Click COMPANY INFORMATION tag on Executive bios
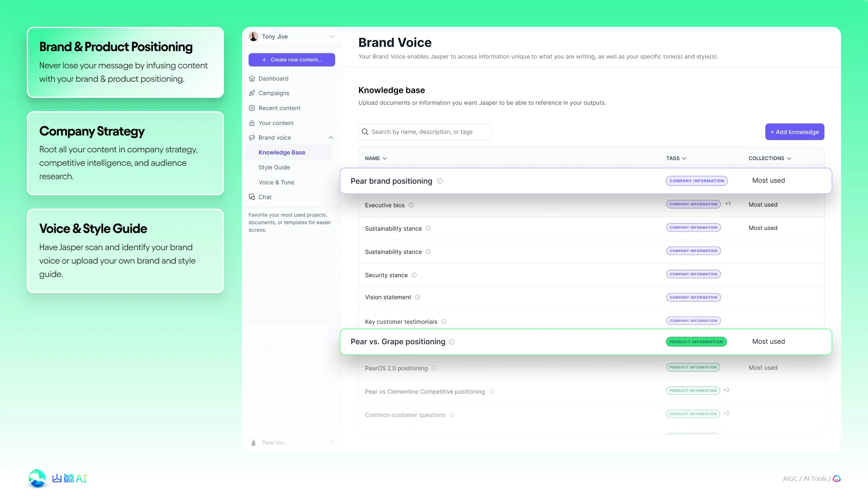868x504 pixels. coord(694,204)
